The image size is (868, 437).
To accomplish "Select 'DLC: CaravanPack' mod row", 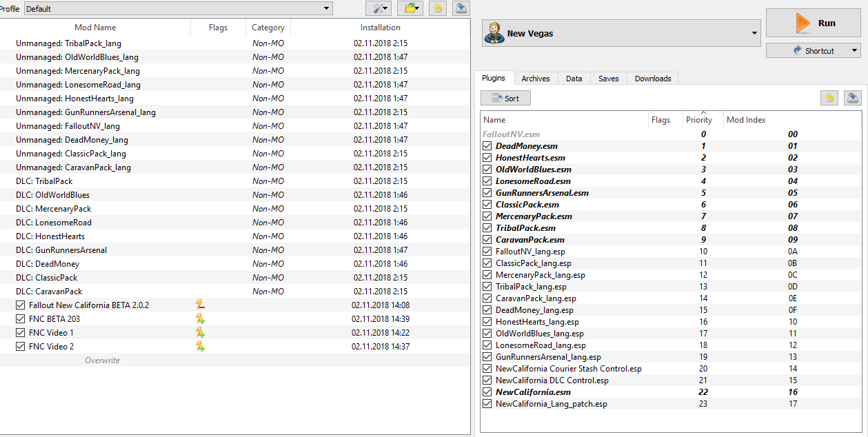I will click(235, 291).
